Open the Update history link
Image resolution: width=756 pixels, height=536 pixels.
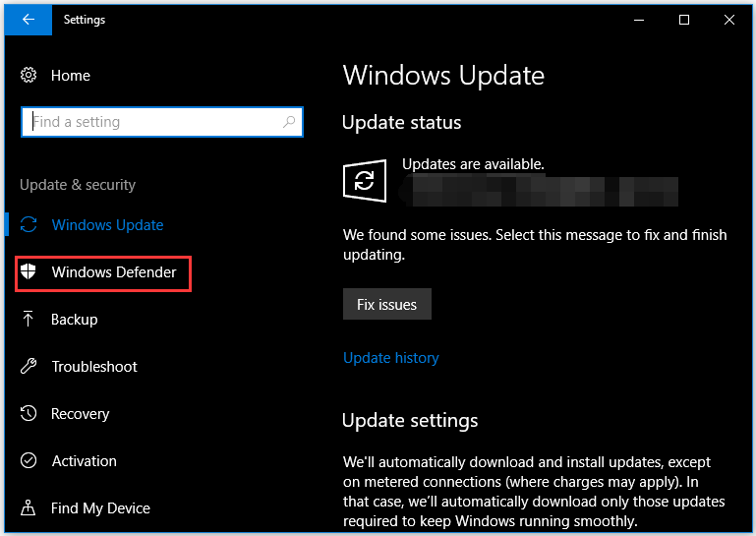pos(391,358)
